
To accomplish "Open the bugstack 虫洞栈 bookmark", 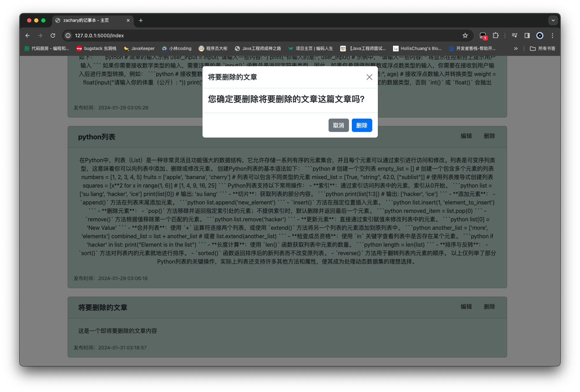I will click(x=96, y=49).
